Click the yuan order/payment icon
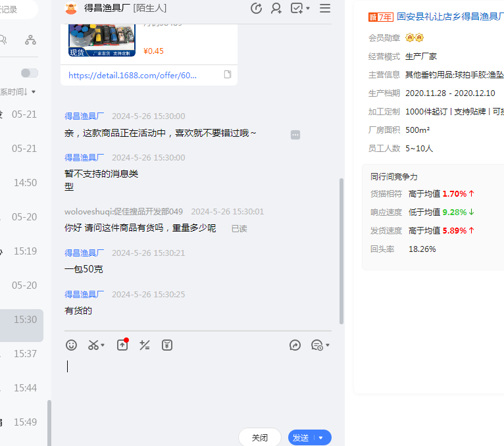 pyautogui.click(x=167, y=345)
